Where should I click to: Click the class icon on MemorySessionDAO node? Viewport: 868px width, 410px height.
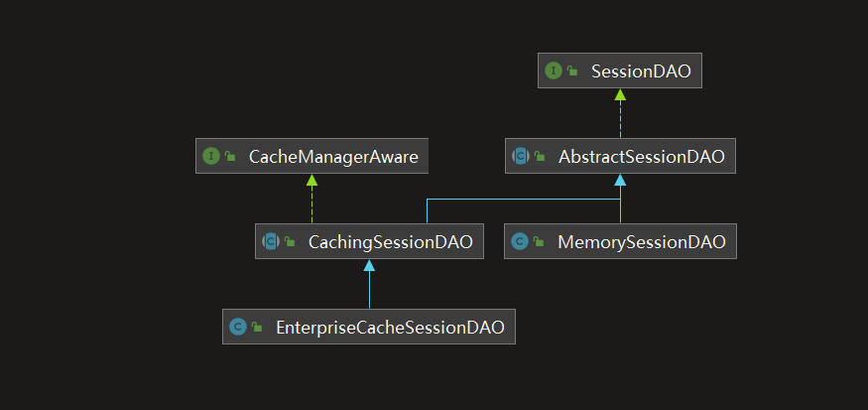click(x=520, y=241)
